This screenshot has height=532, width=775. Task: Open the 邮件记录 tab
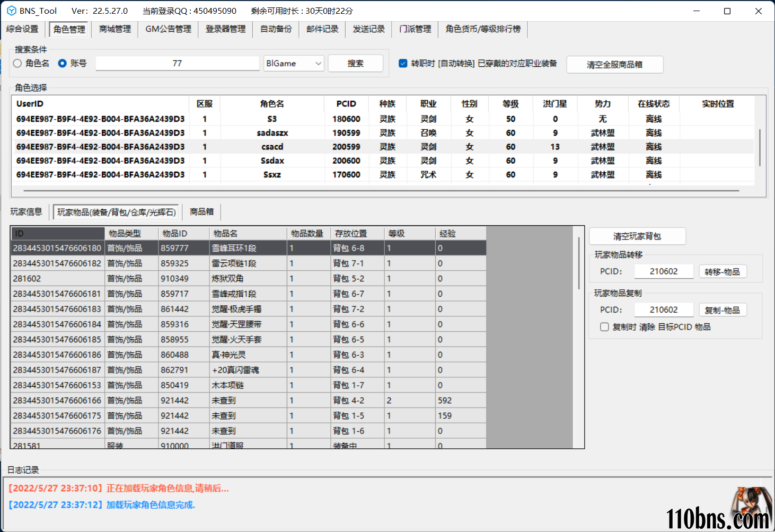[x=322, y=29]
